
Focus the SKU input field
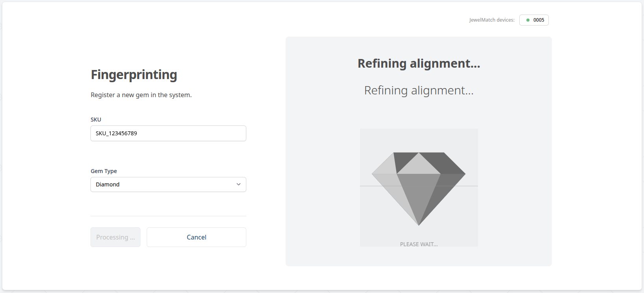click(x=168, y=133)
